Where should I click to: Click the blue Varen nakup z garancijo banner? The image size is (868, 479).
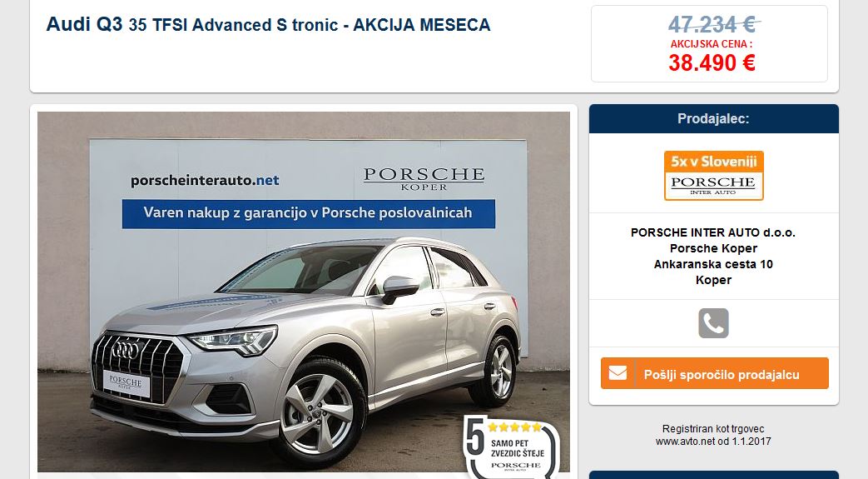tap(309, 213)
